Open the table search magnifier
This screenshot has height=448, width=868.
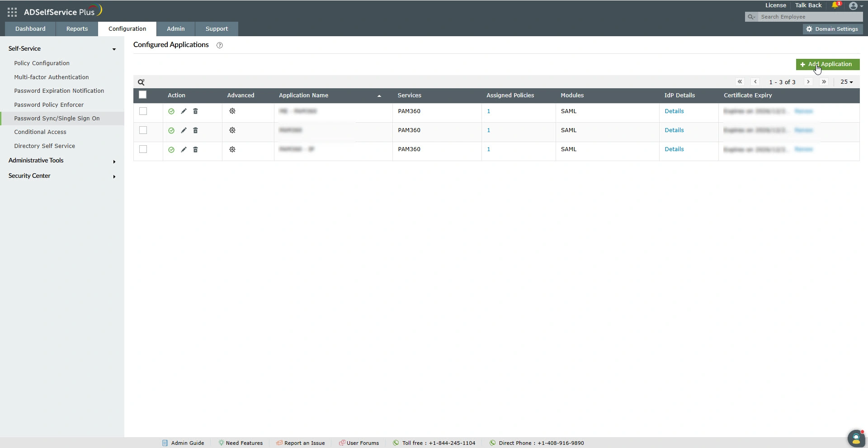141,82
